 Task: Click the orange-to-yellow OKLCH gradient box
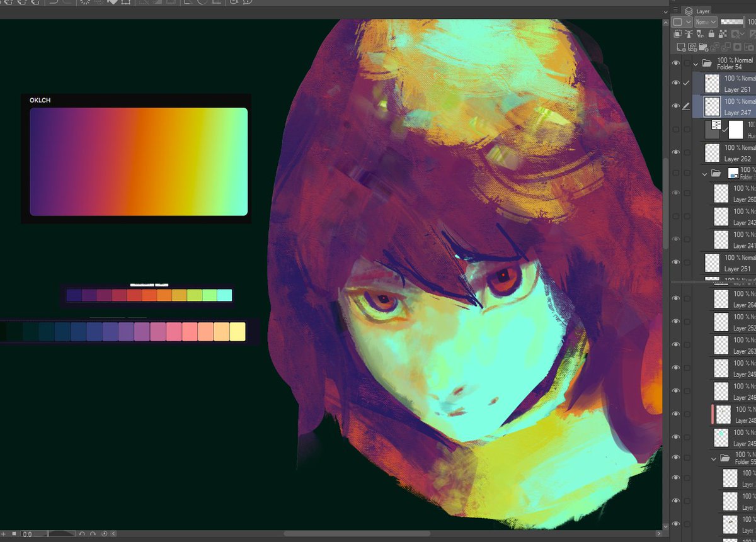pos(139,162)
